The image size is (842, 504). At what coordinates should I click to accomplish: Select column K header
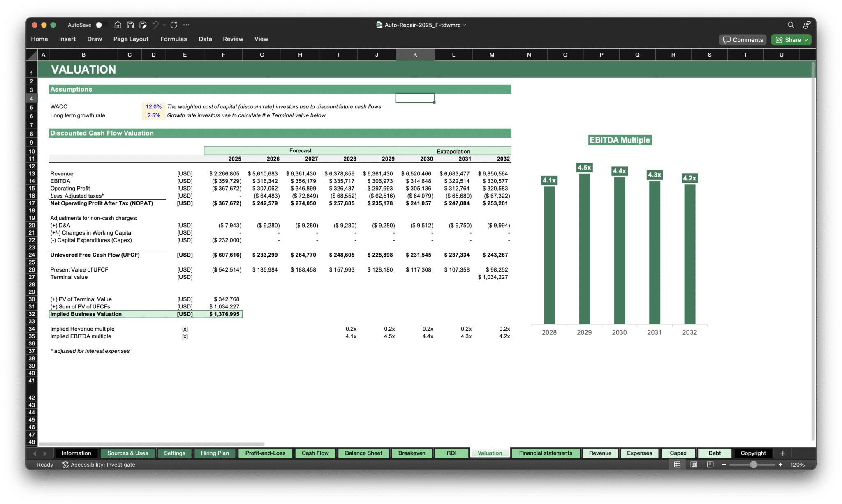pos(415,55)
